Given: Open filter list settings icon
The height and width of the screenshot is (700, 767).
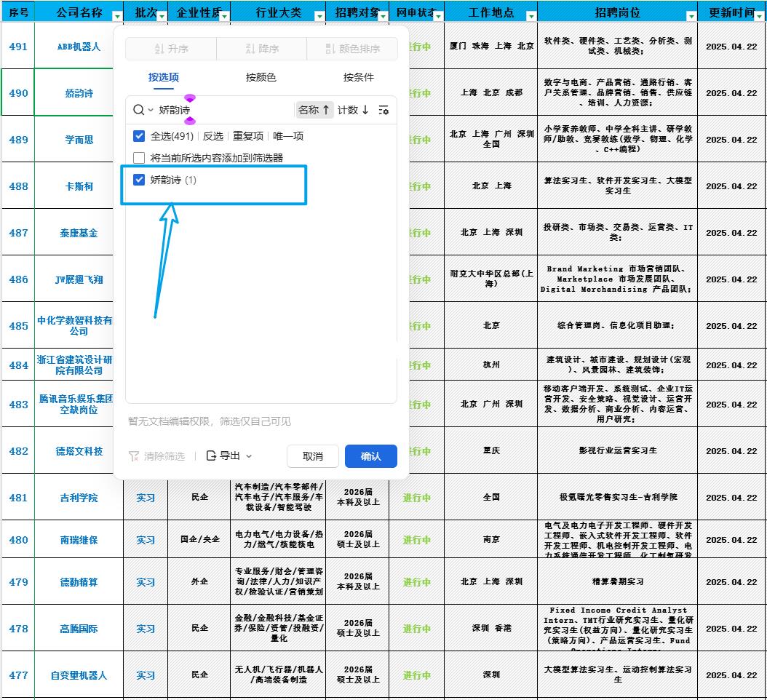Looking at the screenshot, I should 383,110.
